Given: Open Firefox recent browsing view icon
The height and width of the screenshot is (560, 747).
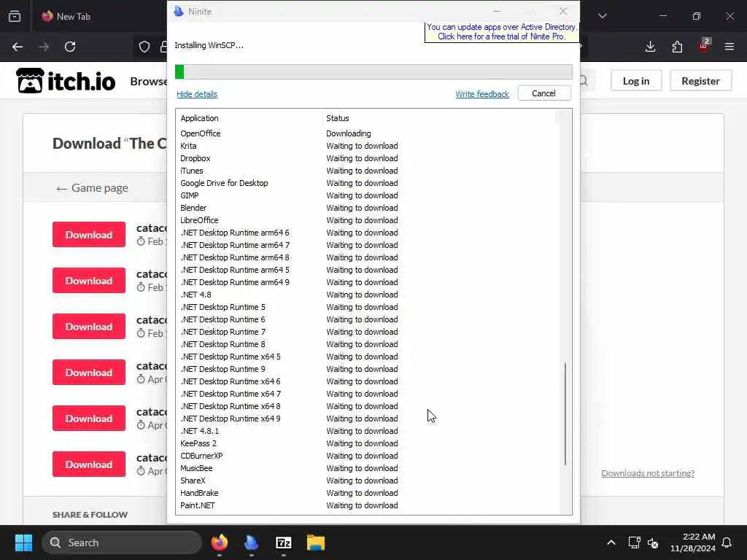Looking at the screenshot, I should [15, 16].
